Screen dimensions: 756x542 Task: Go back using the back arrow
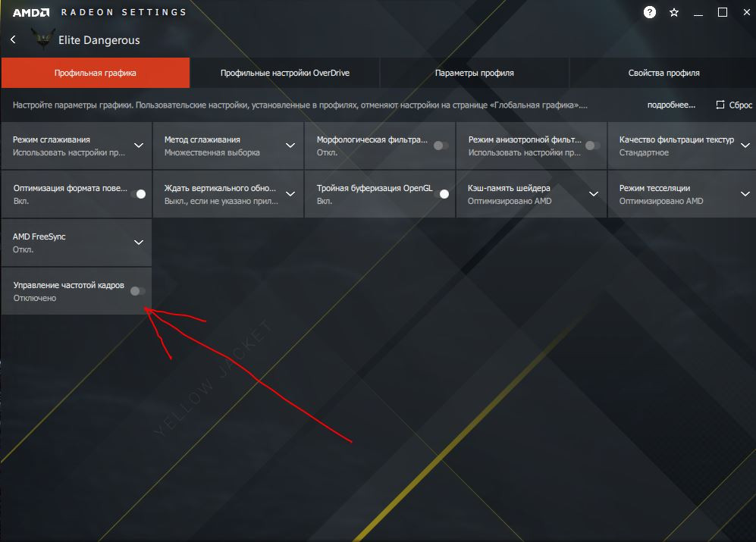click(x=13, y=39)
